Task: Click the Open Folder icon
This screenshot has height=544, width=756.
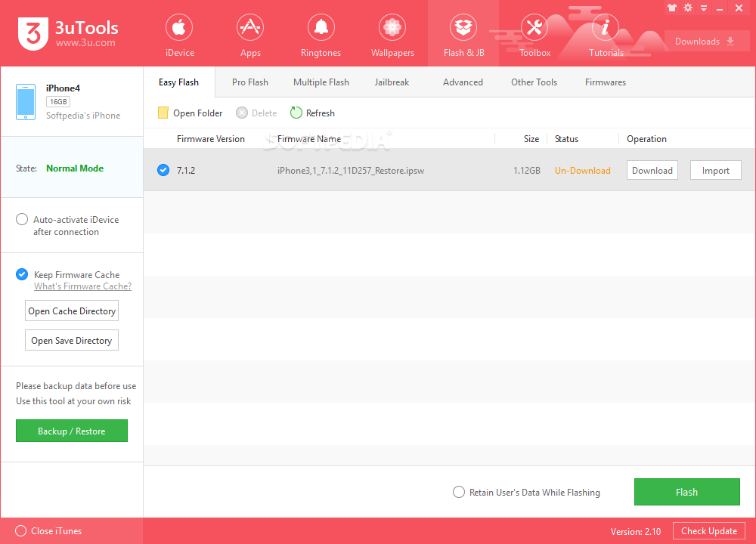Action: pyautogui.click(x=163, y=113)
